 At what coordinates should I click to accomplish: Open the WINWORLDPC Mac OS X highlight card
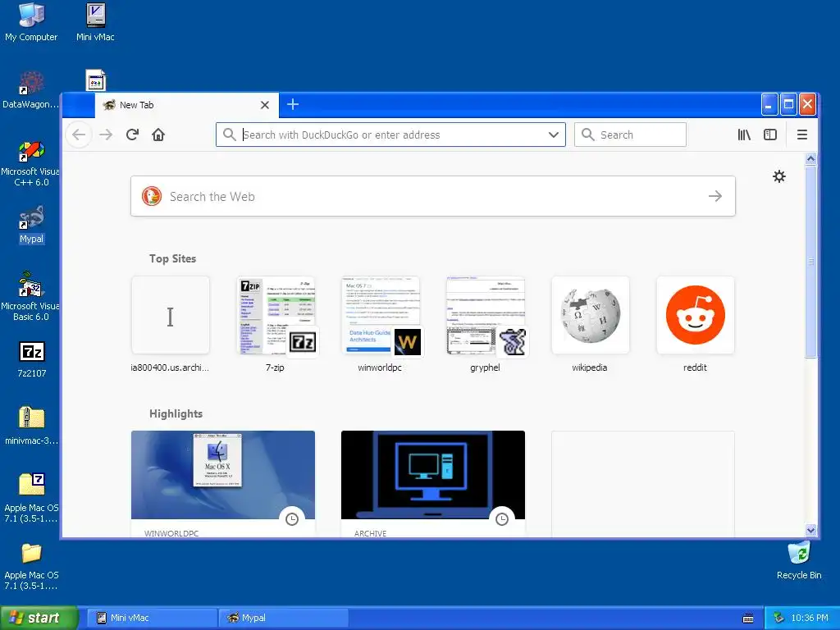223,483
